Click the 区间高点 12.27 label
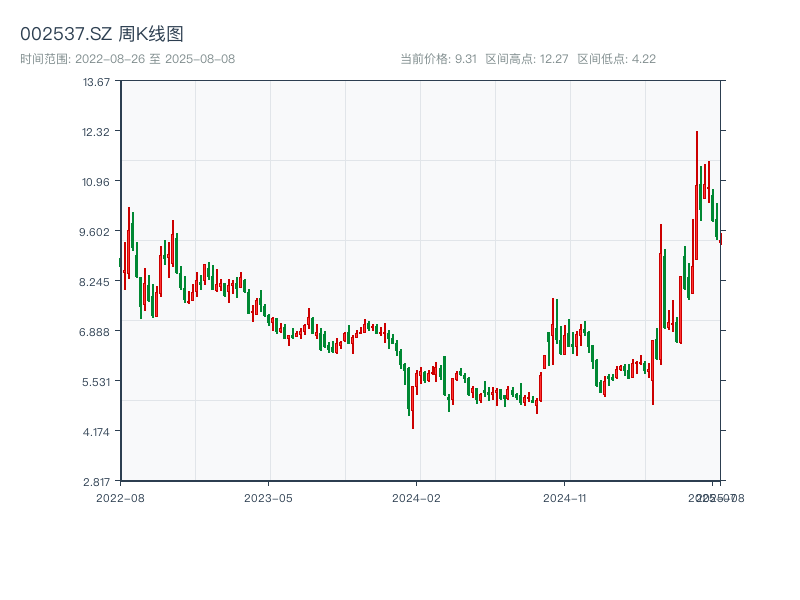This screenshot has width=800, height=600. 527,59
